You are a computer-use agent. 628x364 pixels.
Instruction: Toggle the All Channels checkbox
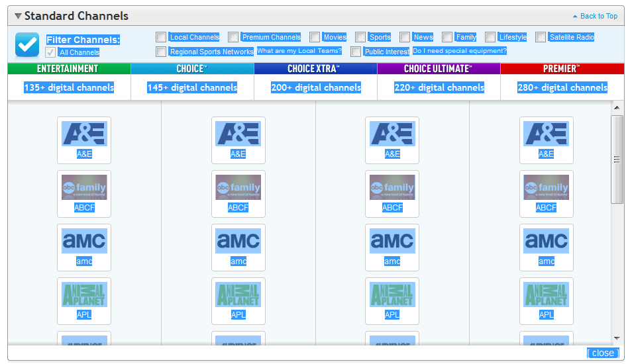click(x=50, y=52)
